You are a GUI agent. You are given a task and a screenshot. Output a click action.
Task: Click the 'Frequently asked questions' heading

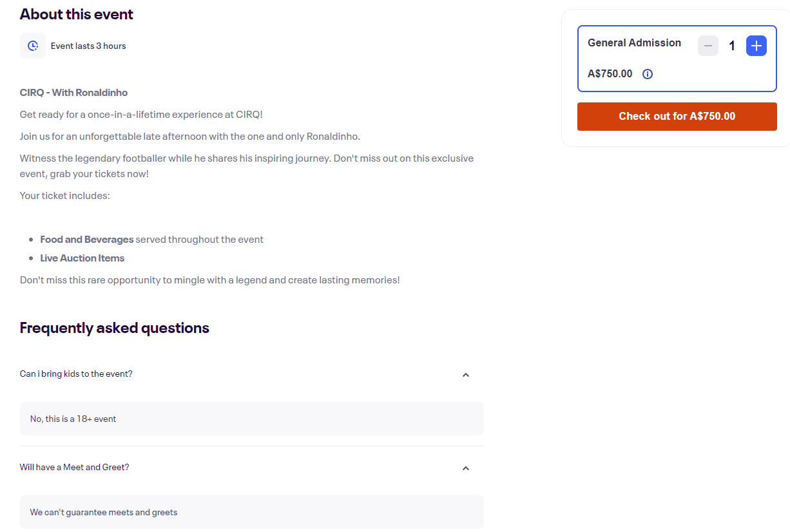coord(115,328)
